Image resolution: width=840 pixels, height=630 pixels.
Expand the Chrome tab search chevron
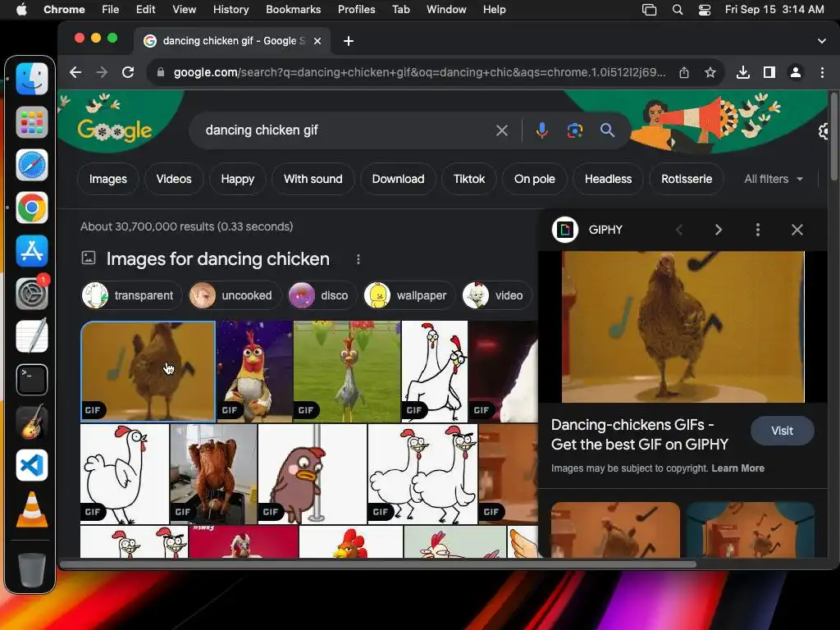822,41
